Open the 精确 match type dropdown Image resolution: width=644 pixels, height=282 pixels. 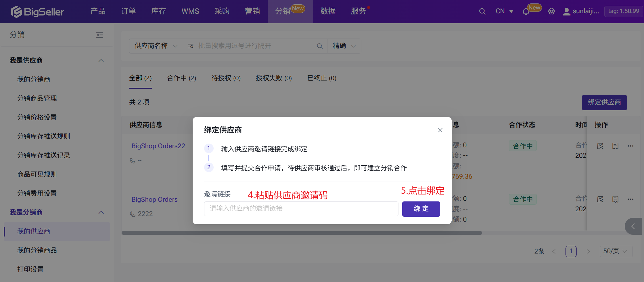point(344,46)
